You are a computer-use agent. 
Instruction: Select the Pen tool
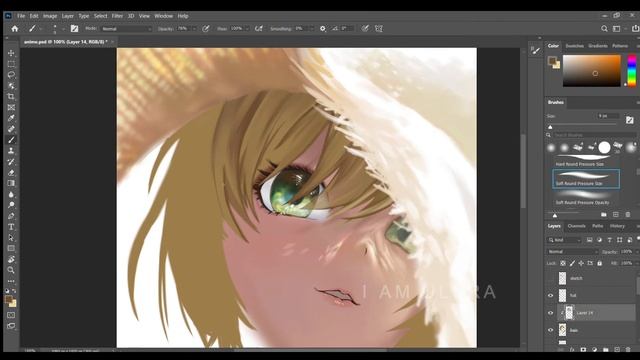11,216
